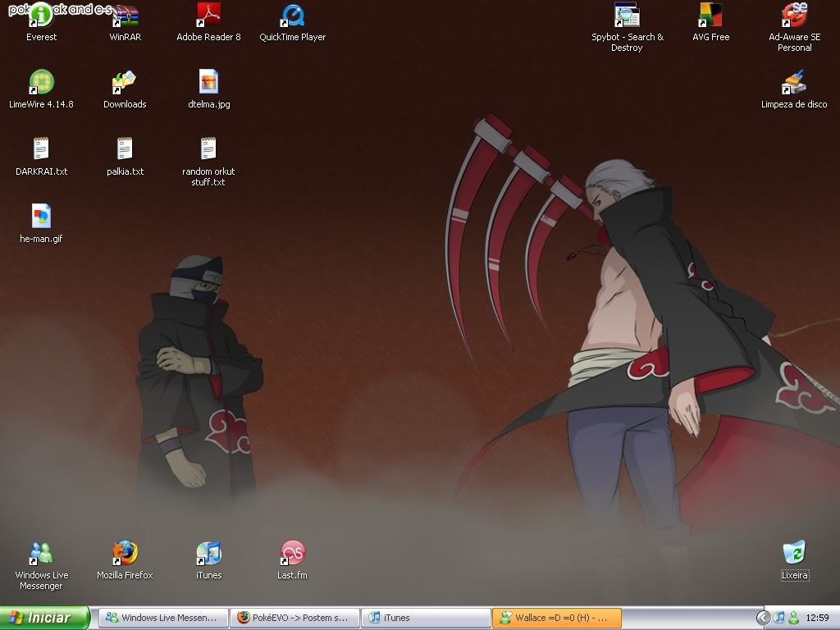840x630 pixels.
Task: Select the Ad-Aware SE Personal shortcut
Action: (794, 16)
